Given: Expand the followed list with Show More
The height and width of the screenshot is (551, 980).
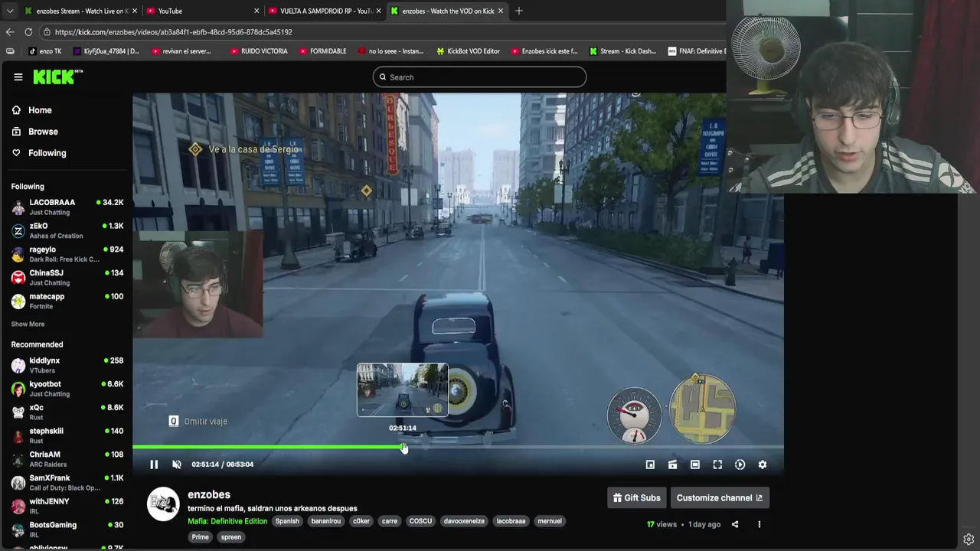Looking at the screenshot, I should [28, 324].
